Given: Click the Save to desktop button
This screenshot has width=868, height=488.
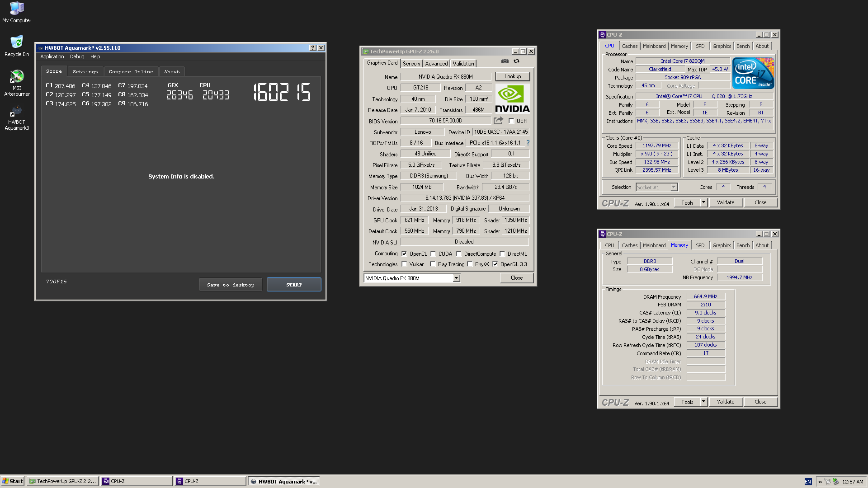Looking at the screenshot, I should tap(231, 285).
